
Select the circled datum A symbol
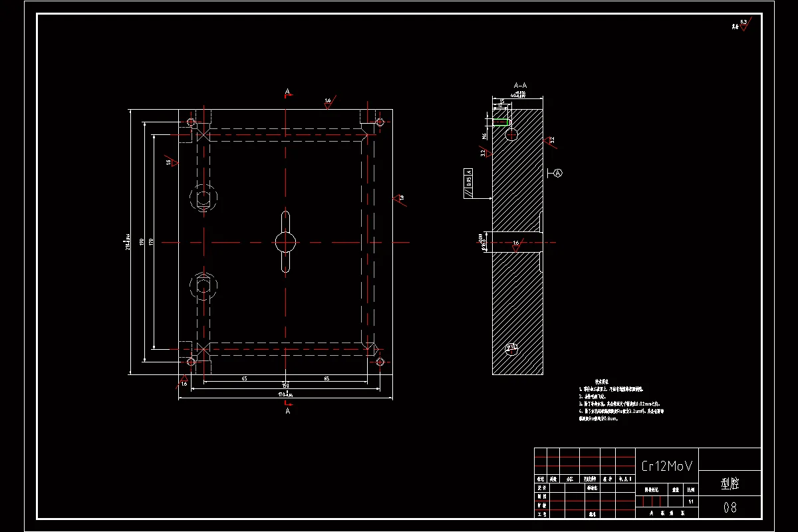(x=559, y=173)
